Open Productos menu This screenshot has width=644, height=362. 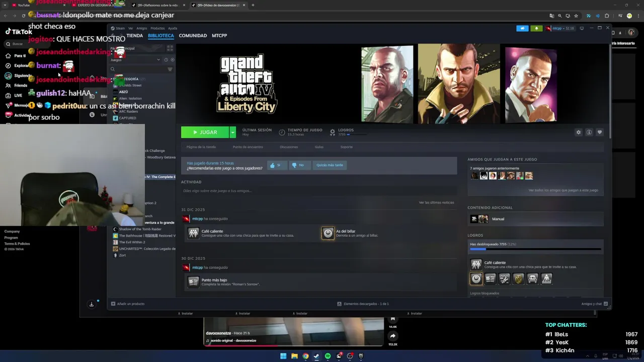pos(157,28)
